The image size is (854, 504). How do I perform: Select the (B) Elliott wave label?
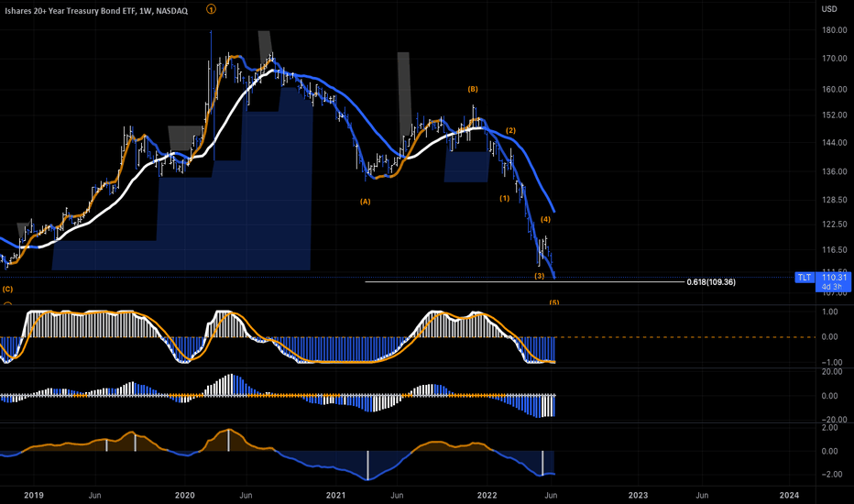(x=473, y=89)
